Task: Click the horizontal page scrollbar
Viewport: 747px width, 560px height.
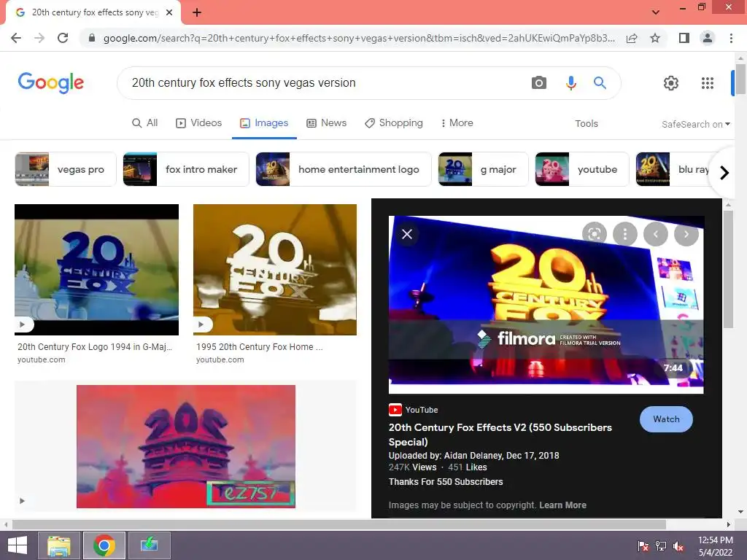Action: pyautogui.click(x=339, y=524)
